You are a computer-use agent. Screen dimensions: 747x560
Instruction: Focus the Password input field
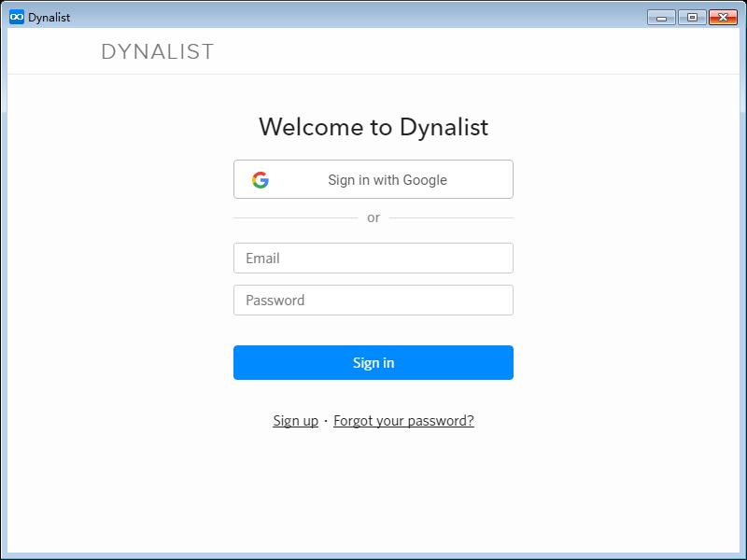click(373, 300)
